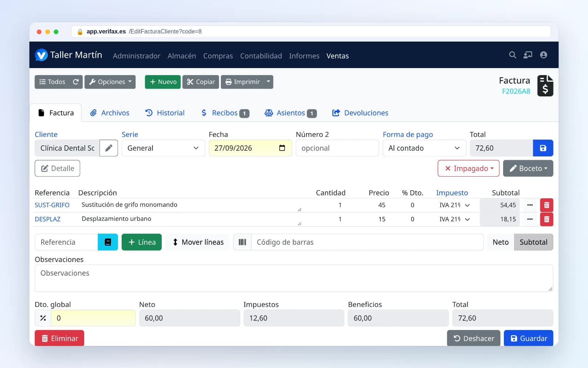This screenshot has width=588, height=368.
Task: Open the calendar picker in Fecha
Action: tap(282, 148)
